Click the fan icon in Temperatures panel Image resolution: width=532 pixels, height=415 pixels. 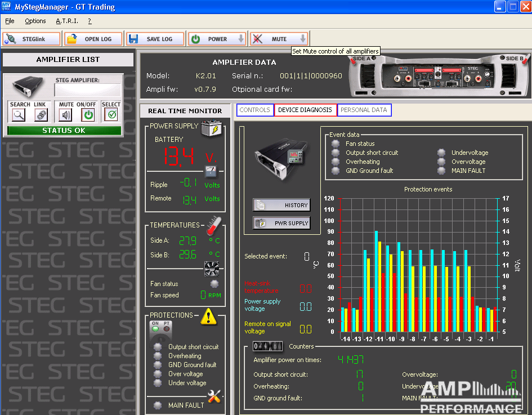(x=211, y=268)
